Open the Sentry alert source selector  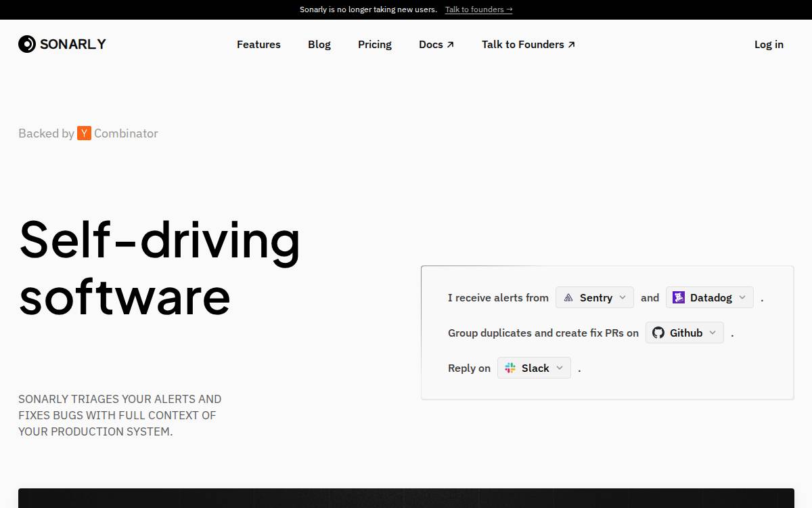click(x=595, y=297)
